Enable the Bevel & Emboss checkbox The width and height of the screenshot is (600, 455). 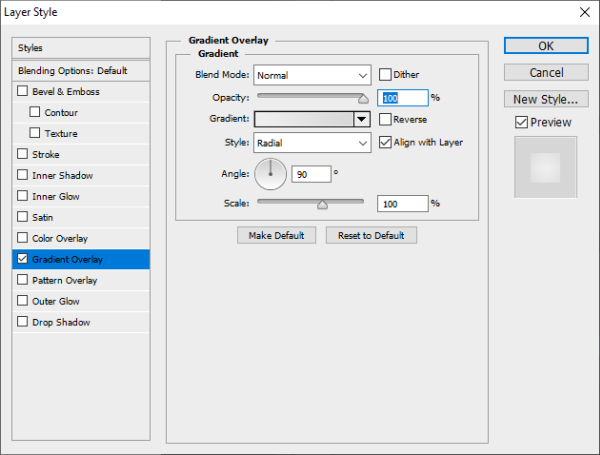click(x=23, y=91)
